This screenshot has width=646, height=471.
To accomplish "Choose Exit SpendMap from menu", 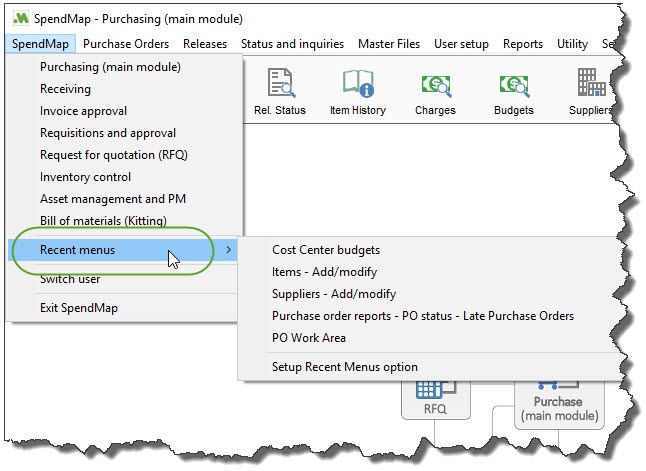I will click(124, 308).
